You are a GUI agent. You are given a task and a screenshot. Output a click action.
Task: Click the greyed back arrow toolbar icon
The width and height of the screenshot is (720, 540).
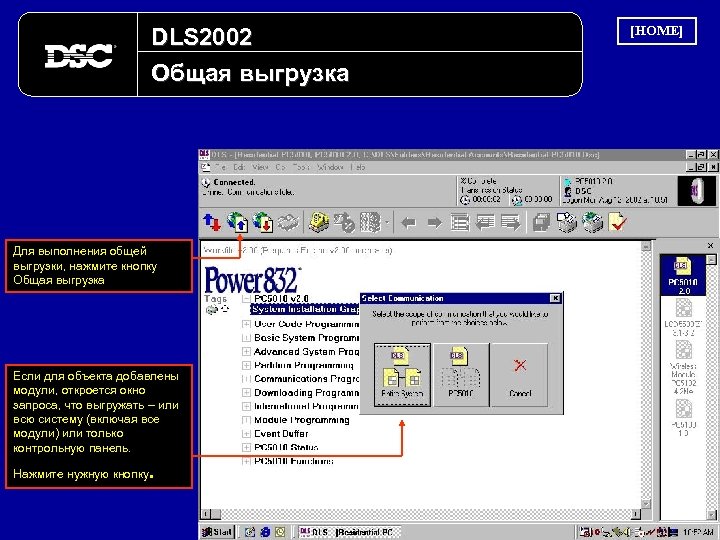pyautogui.click(x=408, y=223)
